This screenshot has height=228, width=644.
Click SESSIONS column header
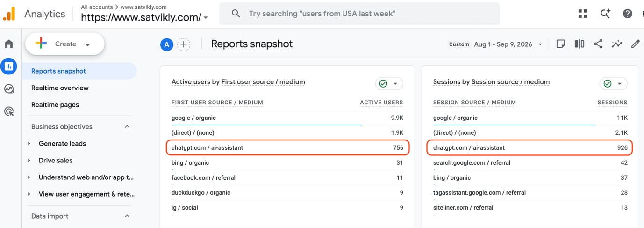tap(612, 103)
